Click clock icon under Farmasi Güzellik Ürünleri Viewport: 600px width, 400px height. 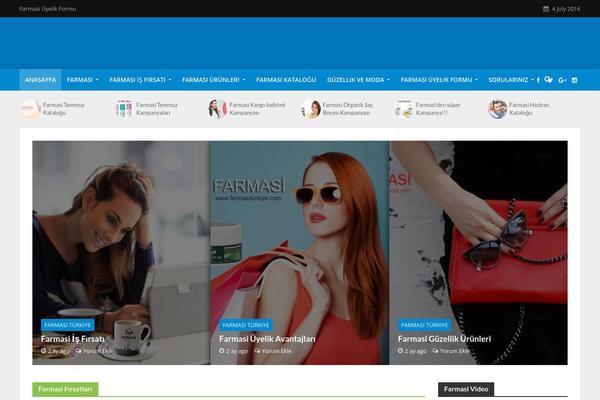click(x=400, y=351)
